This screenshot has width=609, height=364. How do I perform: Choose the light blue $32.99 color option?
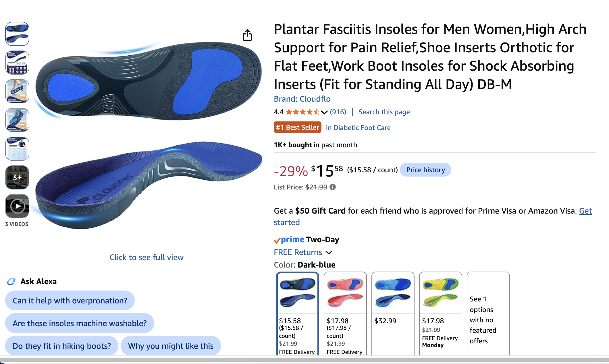click(x=393, y=313)
